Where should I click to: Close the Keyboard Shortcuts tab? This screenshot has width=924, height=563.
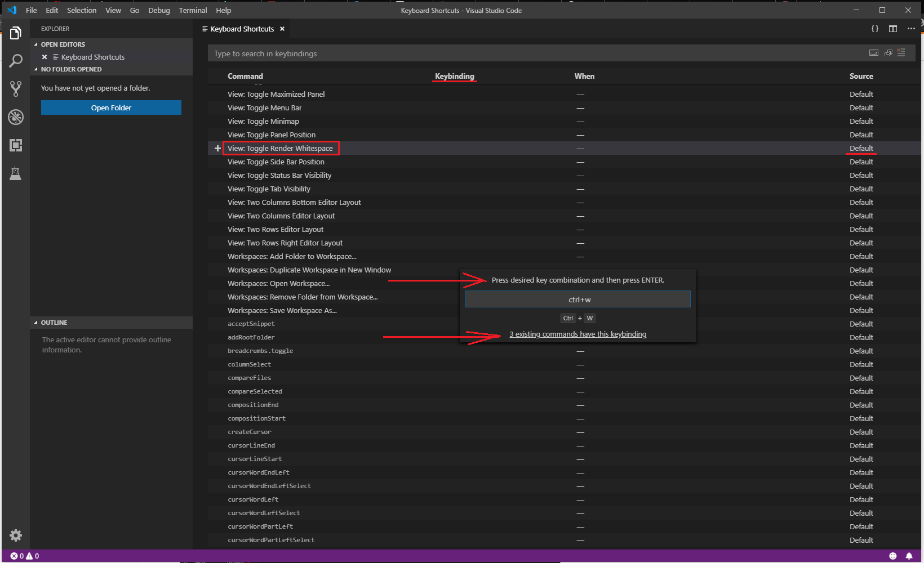[282, 29]
